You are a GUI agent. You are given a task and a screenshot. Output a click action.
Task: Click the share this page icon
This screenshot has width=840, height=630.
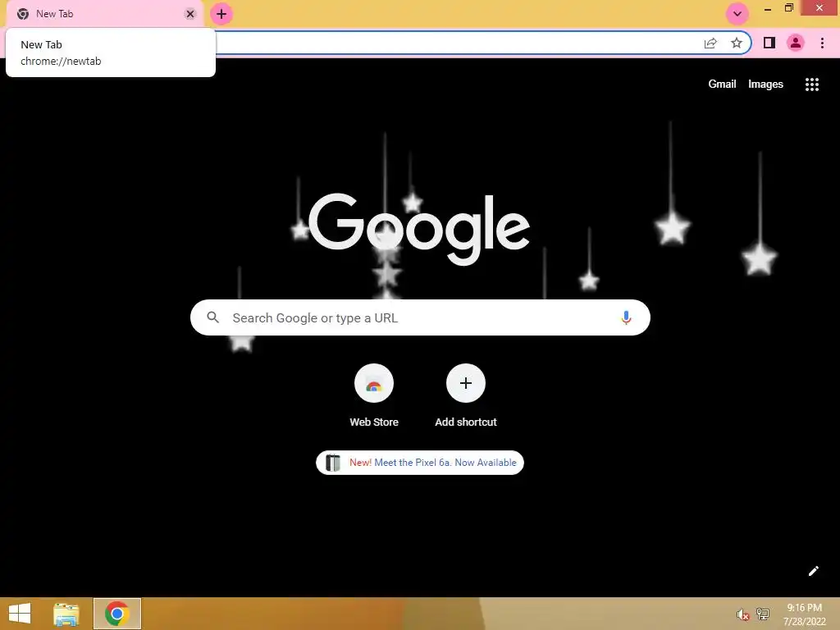[710, 43]
